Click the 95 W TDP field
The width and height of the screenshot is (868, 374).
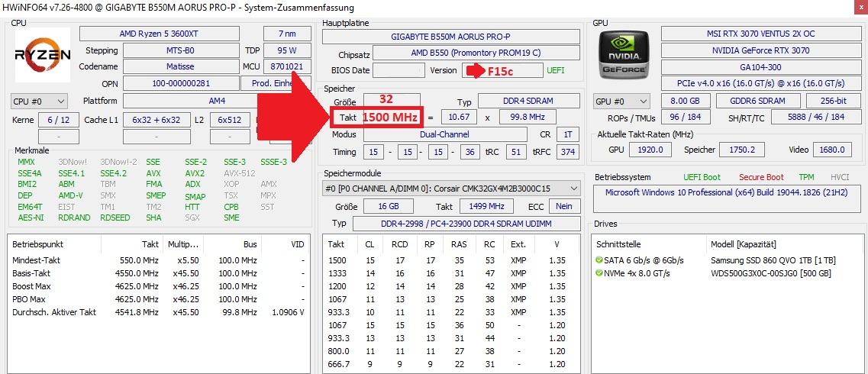(x=287, y=50)
